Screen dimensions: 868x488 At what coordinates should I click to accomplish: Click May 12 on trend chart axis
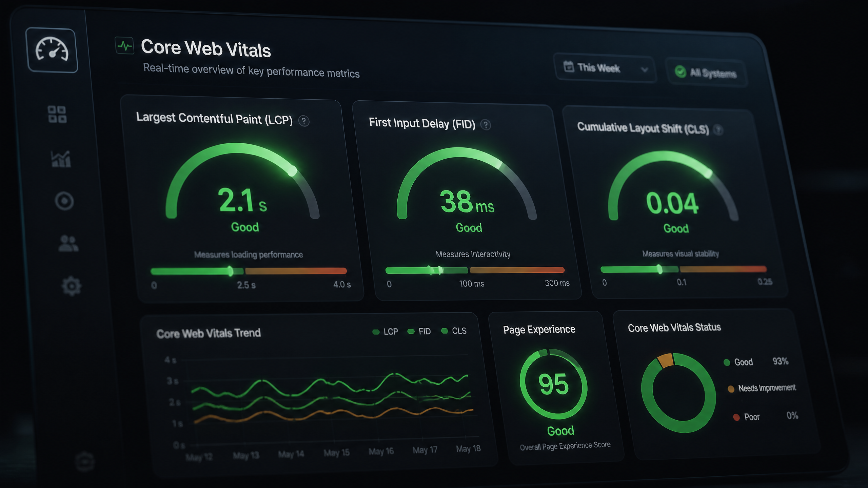click(199, 457)
